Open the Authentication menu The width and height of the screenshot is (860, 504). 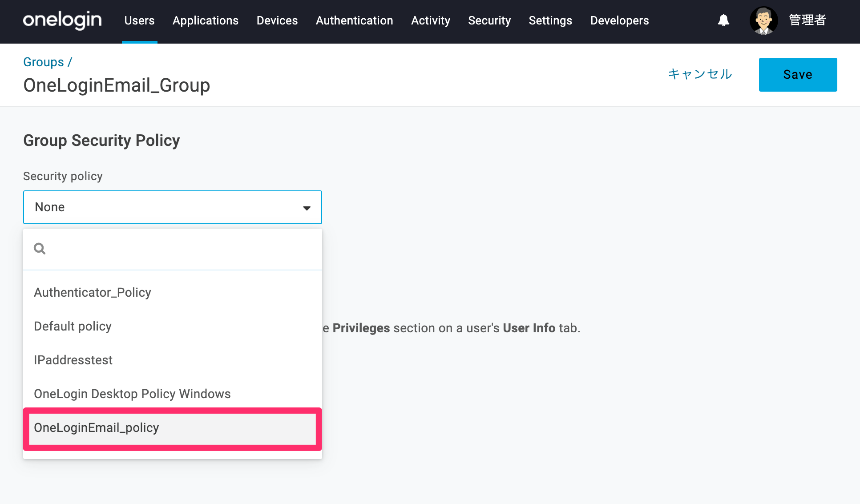click(355, 20)
